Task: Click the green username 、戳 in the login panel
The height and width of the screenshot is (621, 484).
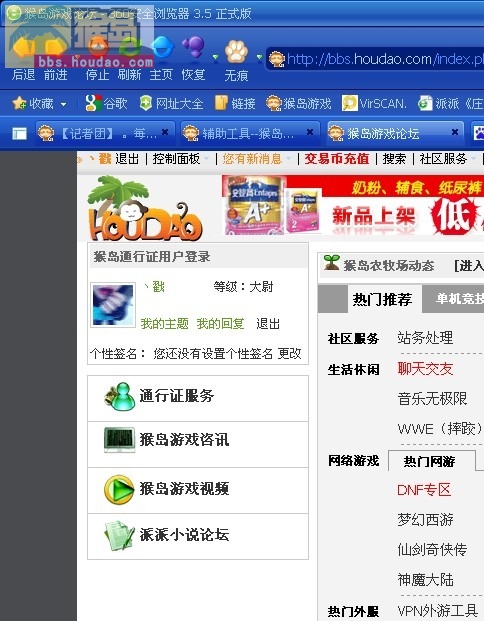Action: point(153,286)
